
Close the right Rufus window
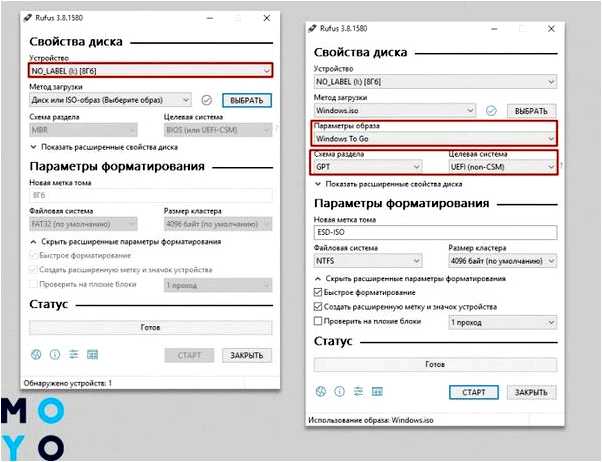click(551, 29)
